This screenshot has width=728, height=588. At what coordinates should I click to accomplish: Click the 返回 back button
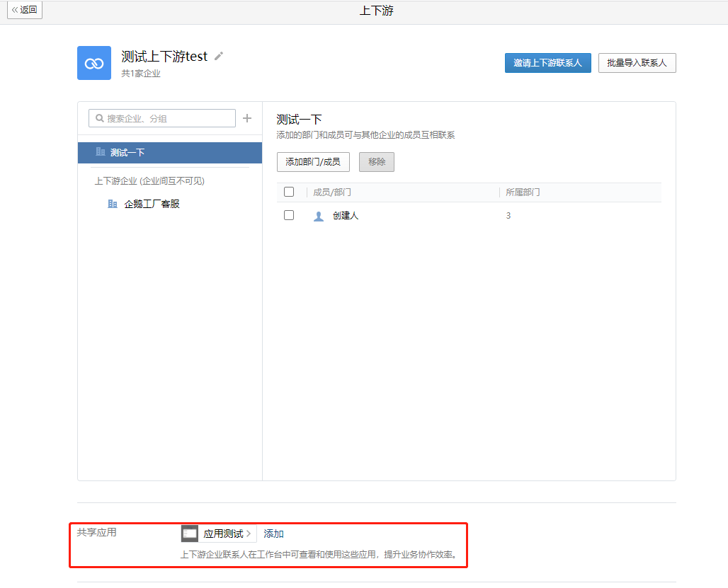25,10
